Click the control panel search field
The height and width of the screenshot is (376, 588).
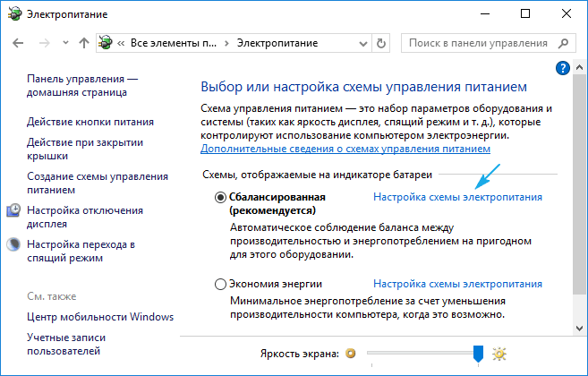pyautogui.click(x=479, y=42)
